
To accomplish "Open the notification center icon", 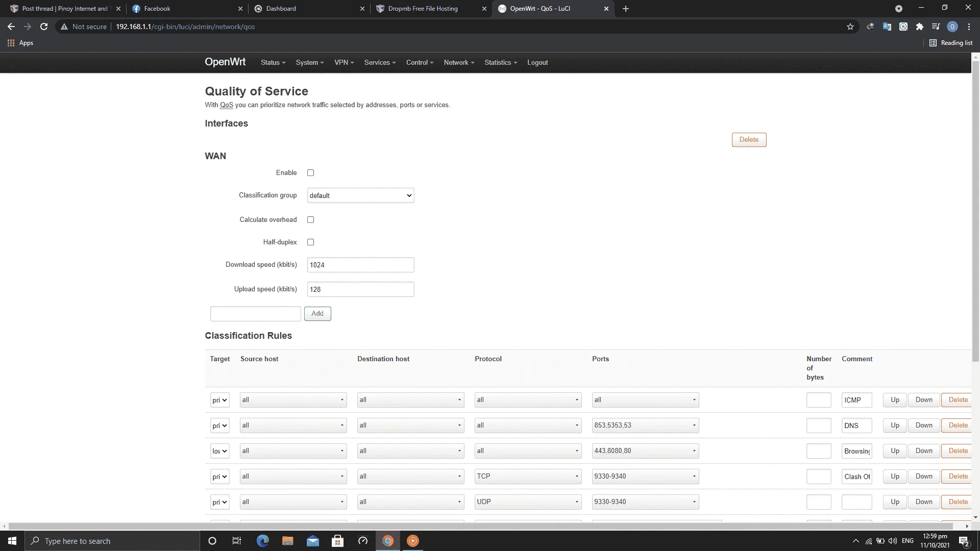I will (964, 541).
